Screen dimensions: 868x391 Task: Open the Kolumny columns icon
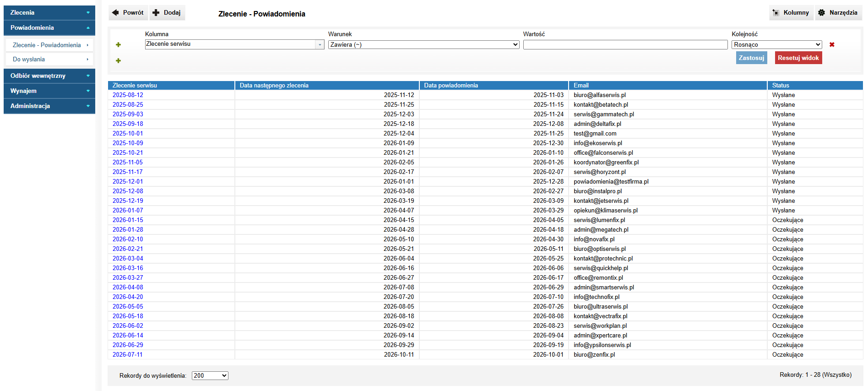(x=776, y=13)
